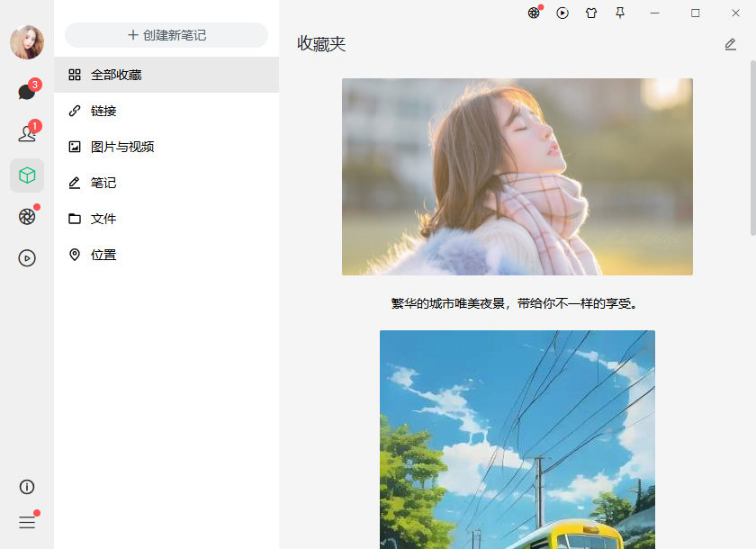Open the anime blue sky bus image

coord(517,439)
